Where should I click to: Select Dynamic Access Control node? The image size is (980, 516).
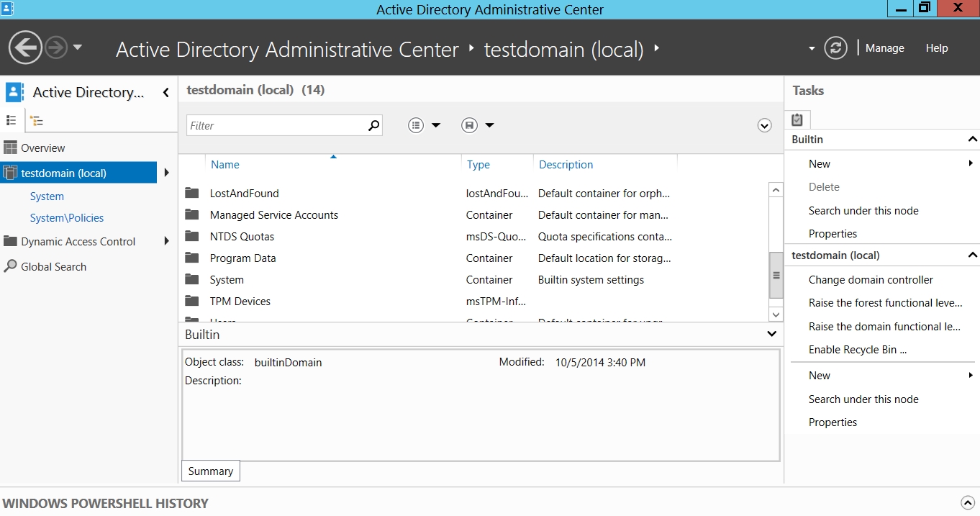click(78, 242)
